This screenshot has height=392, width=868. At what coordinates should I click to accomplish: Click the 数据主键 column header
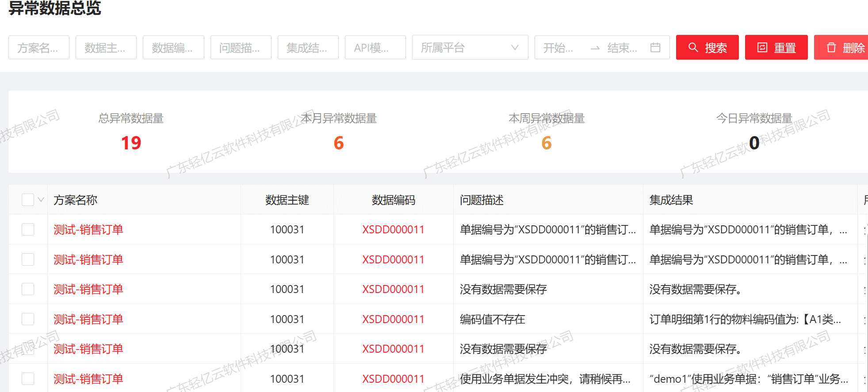pos(287,200)
